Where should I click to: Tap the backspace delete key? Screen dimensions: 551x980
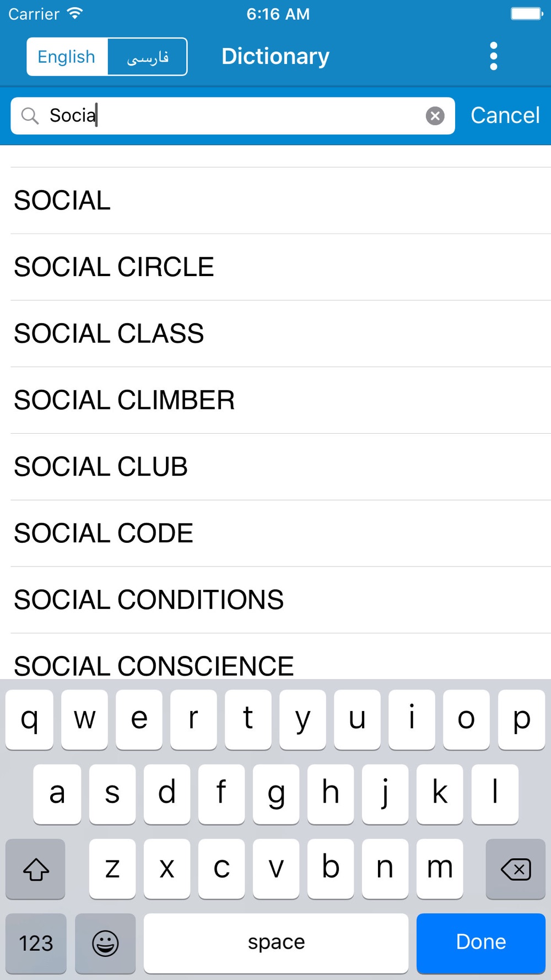515,869
